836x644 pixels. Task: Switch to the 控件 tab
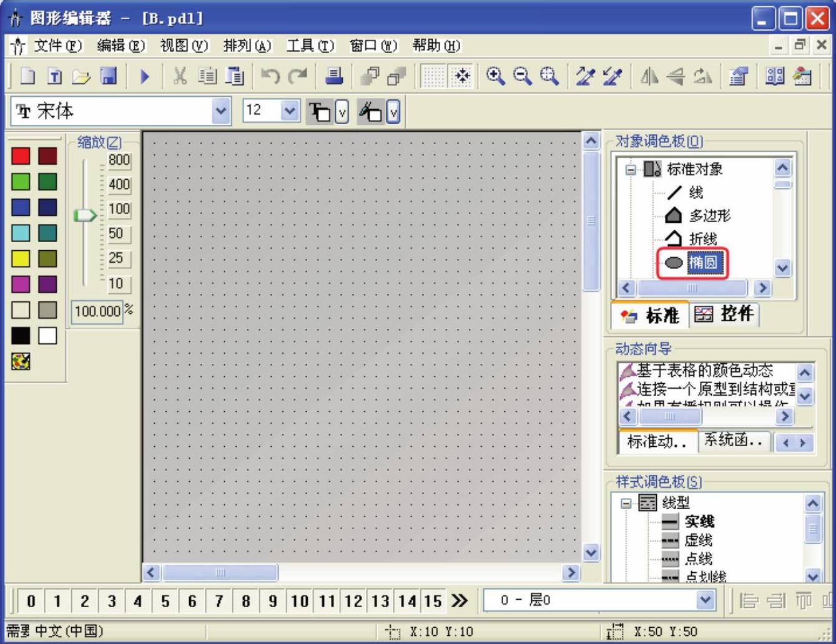[x=725, y=314]
